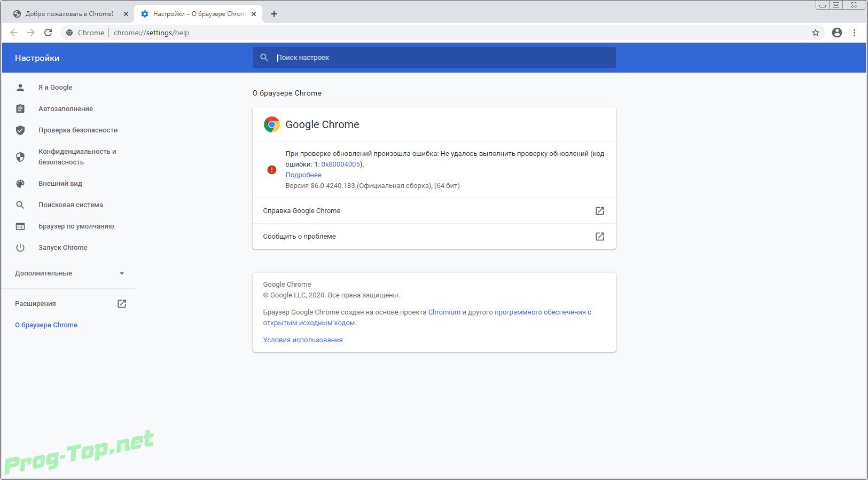Minimize the Chrome window

(x=823, y=5)
